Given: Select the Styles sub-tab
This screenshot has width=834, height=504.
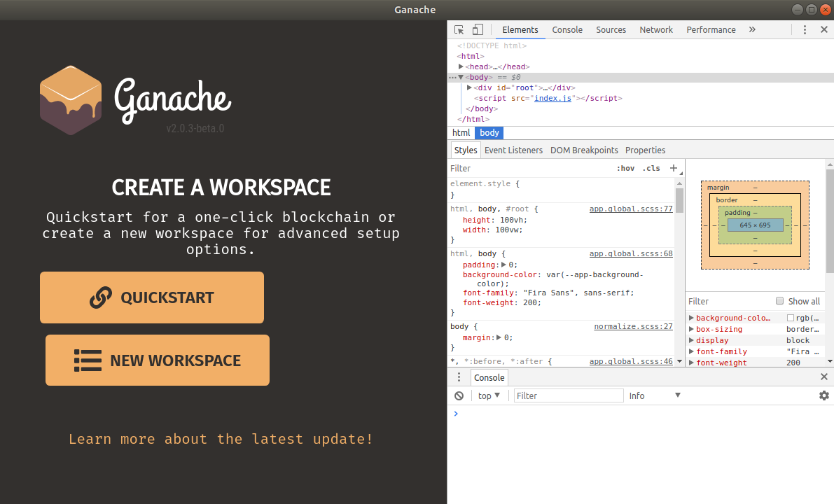Looking at the screenshot, I should point(466,150).
